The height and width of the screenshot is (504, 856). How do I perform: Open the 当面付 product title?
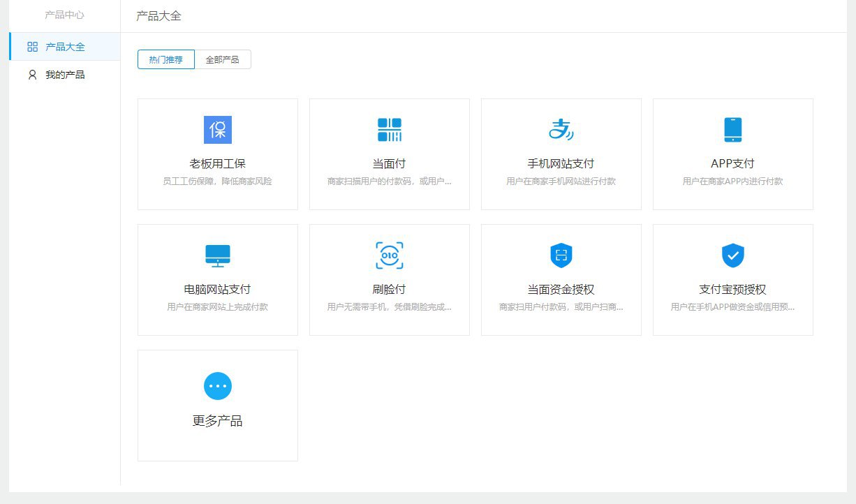pyautogui.click(x=390, y=164)
